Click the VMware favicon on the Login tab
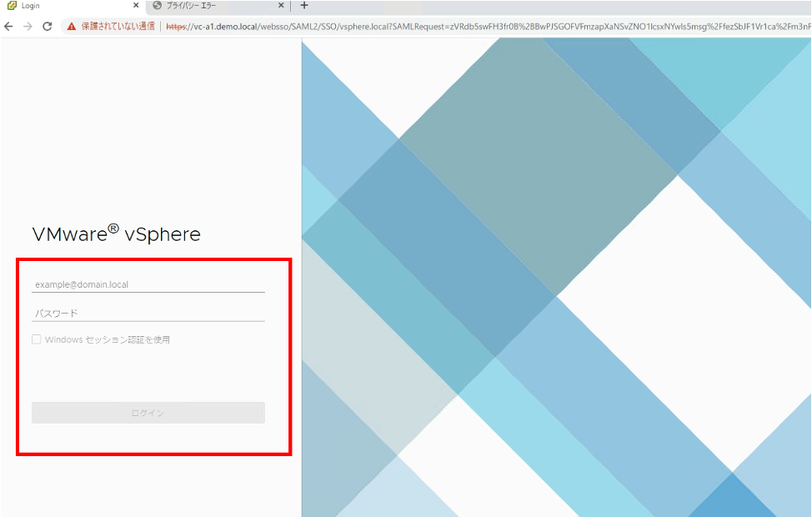812x517 pixels. [x=11, y=6]
